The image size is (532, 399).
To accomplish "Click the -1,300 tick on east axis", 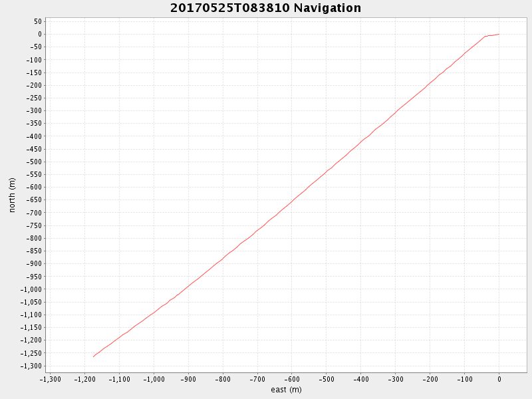I will coord(51,380).
